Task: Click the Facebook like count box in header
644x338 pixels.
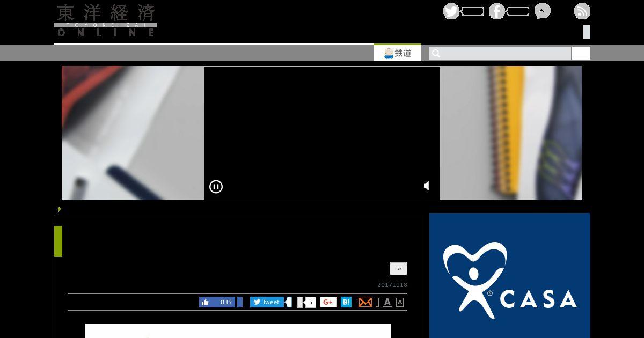Action: point(518,11)
